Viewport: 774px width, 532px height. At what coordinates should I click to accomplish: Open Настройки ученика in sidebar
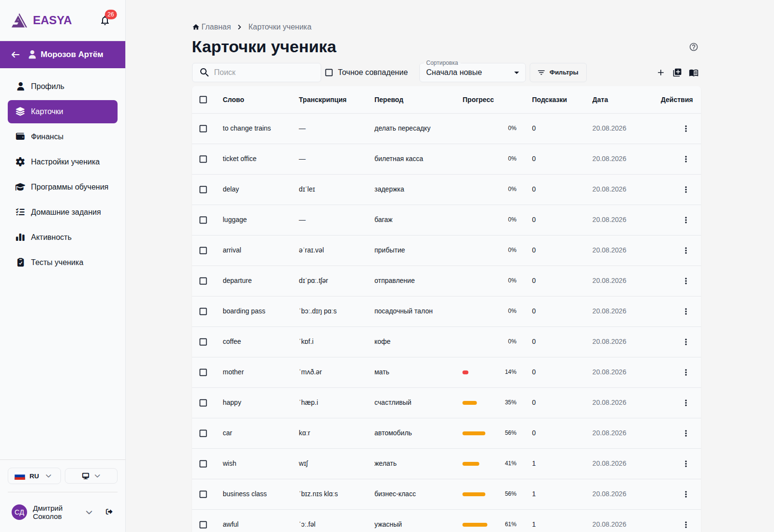62,162
